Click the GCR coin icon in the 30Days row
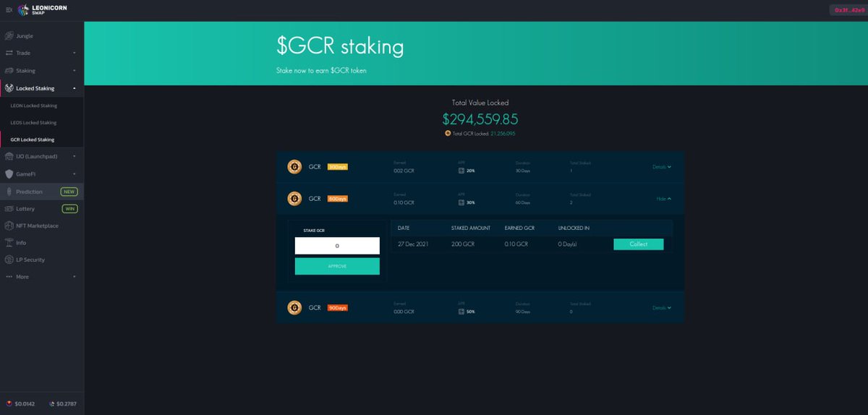Screen dimensions: 868x415 (294, 166)
